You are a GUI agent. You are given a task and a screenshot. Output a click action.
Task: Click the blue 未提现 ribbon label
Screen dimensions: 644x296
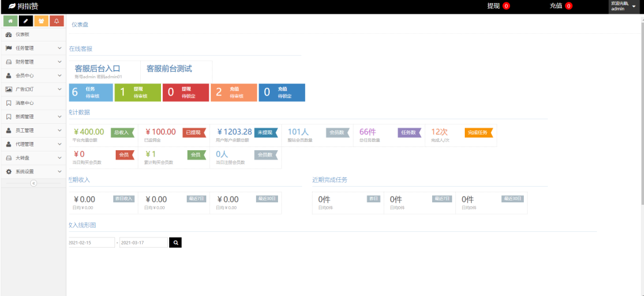[x=266, y=133]
